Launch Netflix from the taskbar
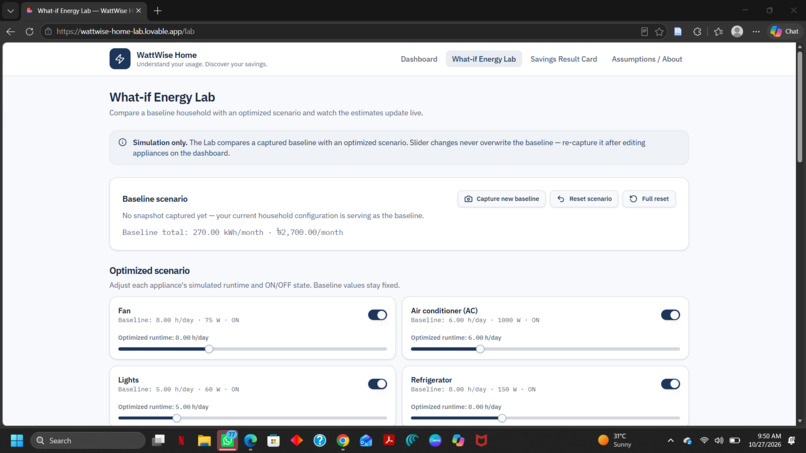 coord(181,441)
